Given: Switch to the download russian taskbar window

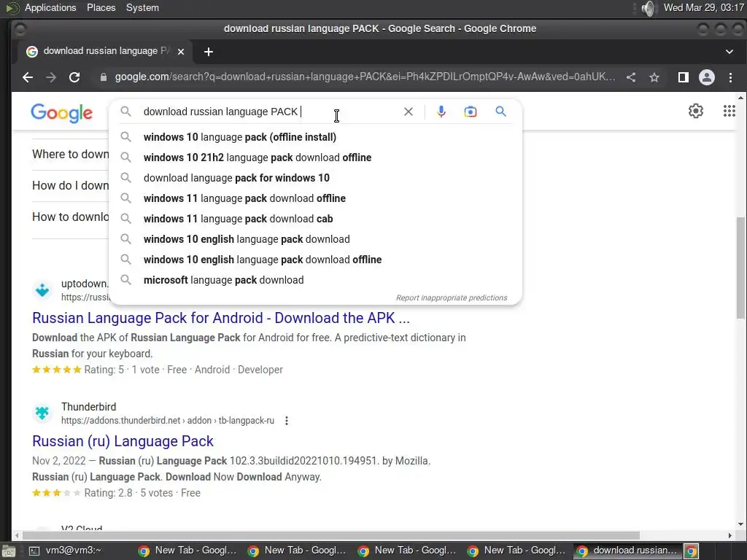Looking at the screenshot, I should coord(627,551).
